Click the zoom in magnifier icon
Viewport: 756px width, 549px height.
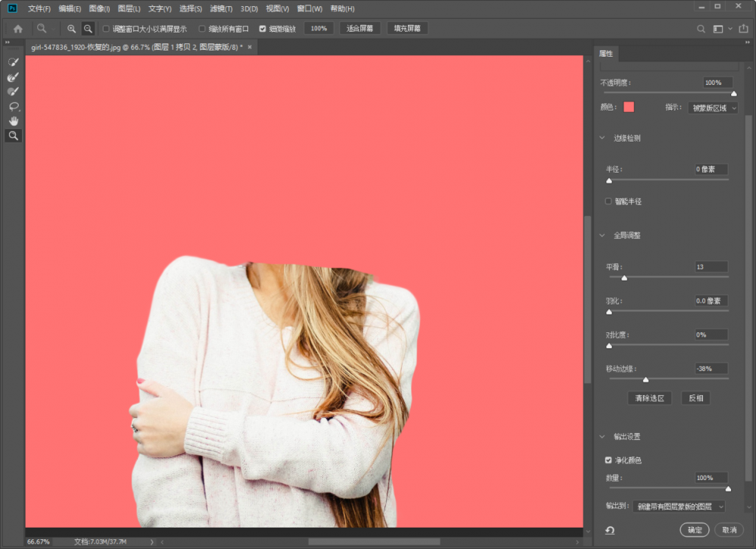click(x=72, y=29)
